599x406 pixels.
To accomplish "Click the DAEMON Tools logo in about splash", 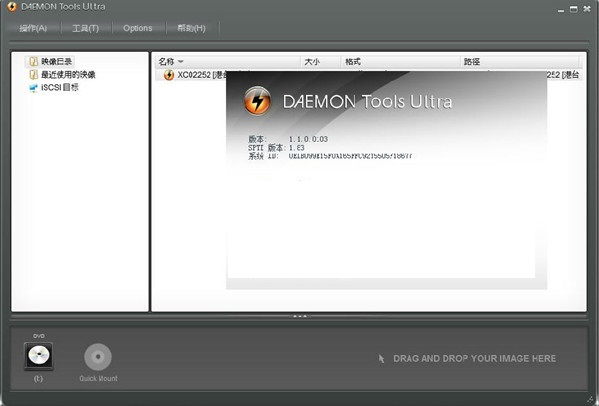I will [x=257, y=100].
